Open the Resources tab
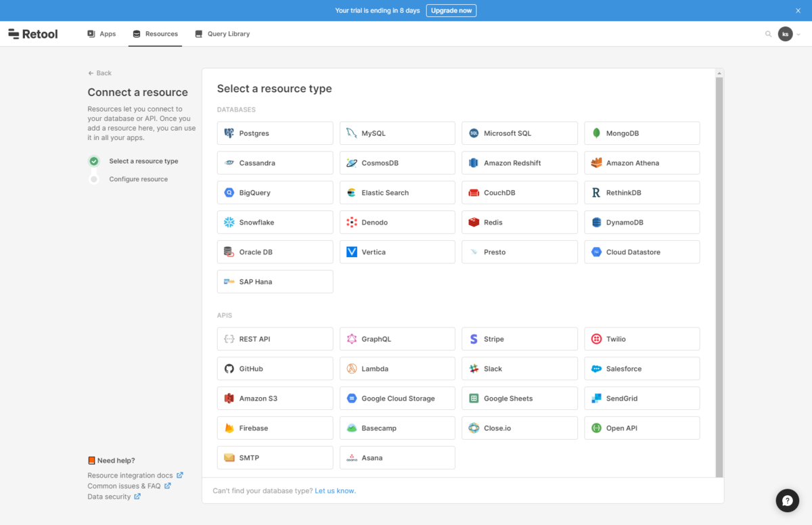 coord(155,34)
